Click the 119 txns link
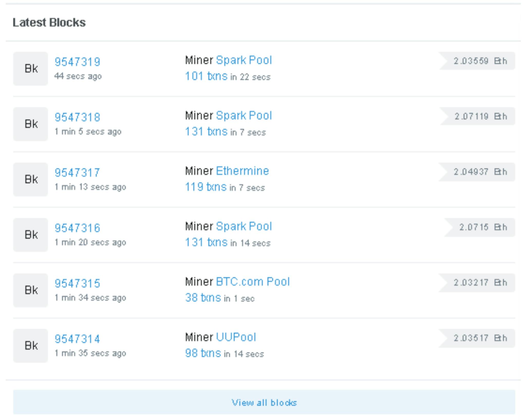This screenshot has width=526, height=420. tap(206, 187)
